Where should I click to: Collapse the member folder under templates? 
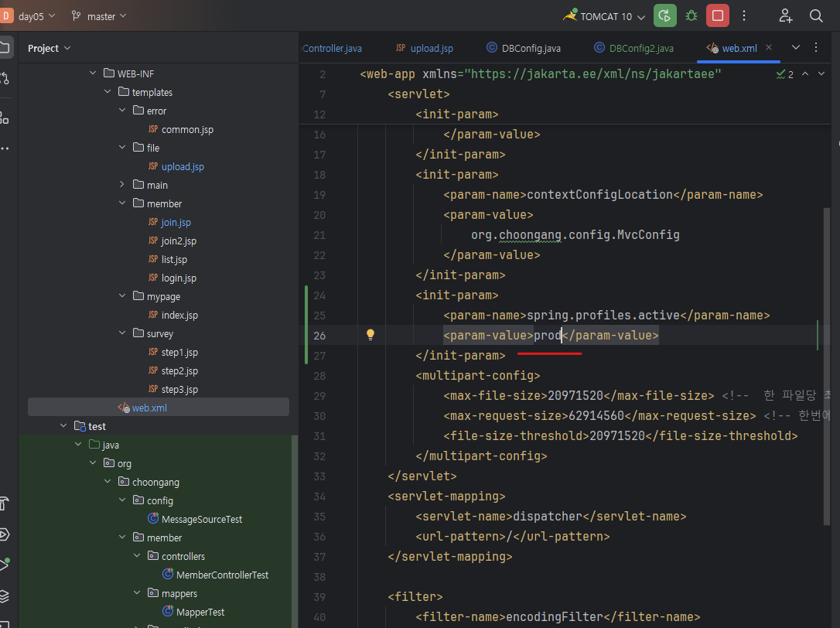[x=122, y=203]
